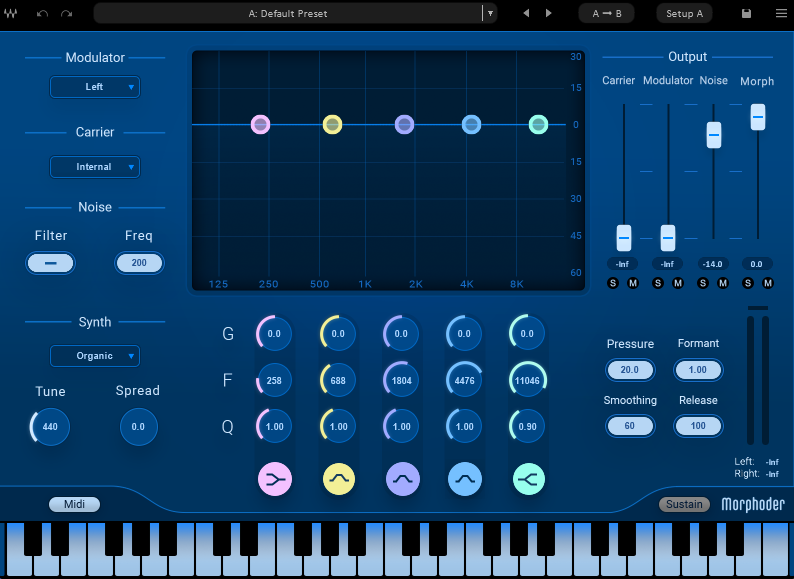Select the pink high-pass filter shape icon

(x=274, y=480)
